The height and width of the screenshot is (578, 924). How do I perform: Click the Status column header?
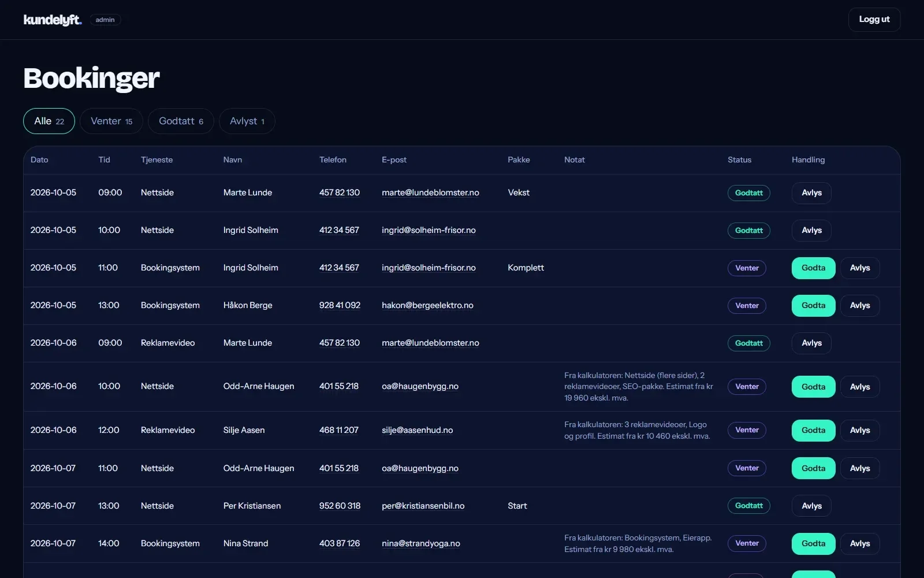739,160
